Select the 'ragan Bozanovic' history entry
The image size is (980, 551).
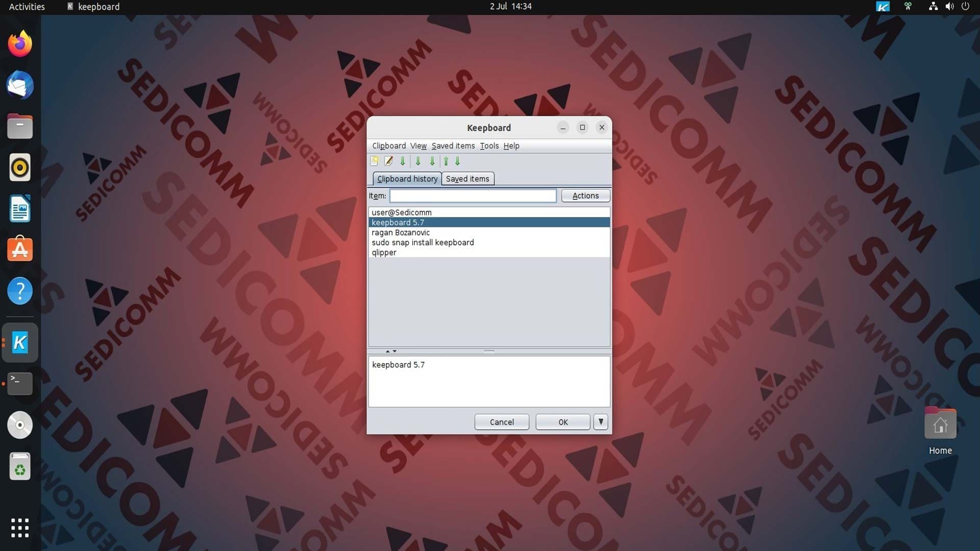(x=489, y=233)
